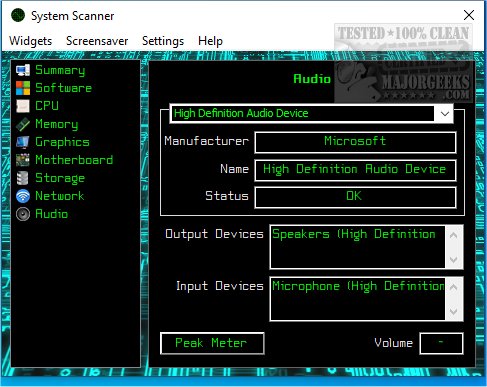This screenshot has width=487, height=387.
Task: Select the Audio label in sidebar
Action: click(51, 214)
